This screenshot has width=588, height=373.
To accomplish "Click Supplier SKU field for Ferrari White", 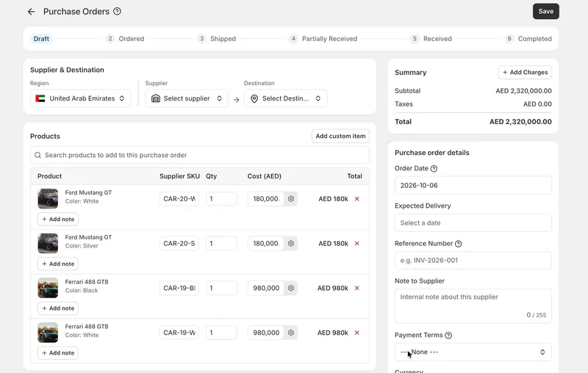I will coord(179,333).
